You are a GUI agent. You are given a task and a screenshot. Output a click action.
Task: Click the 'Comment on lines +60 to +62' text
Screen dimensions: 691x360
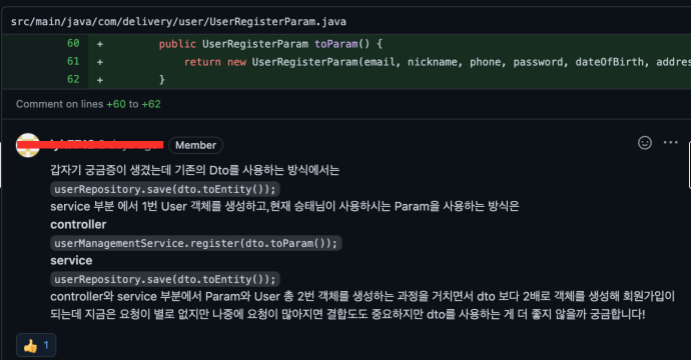pos(89,104)
